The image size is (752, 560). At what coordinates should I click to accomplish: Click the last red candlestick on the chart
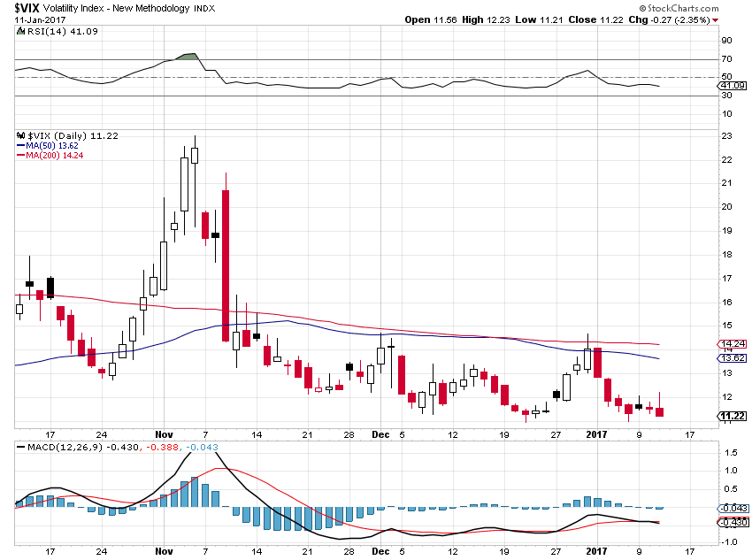coord(659,412)
